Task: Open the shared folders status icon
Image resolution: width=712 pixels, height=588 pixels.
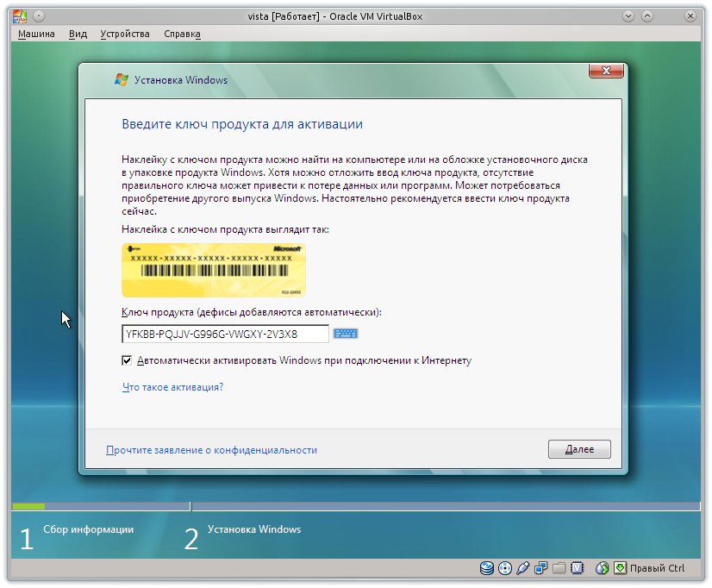Action: pyautogui.click(x=559, y=568)
